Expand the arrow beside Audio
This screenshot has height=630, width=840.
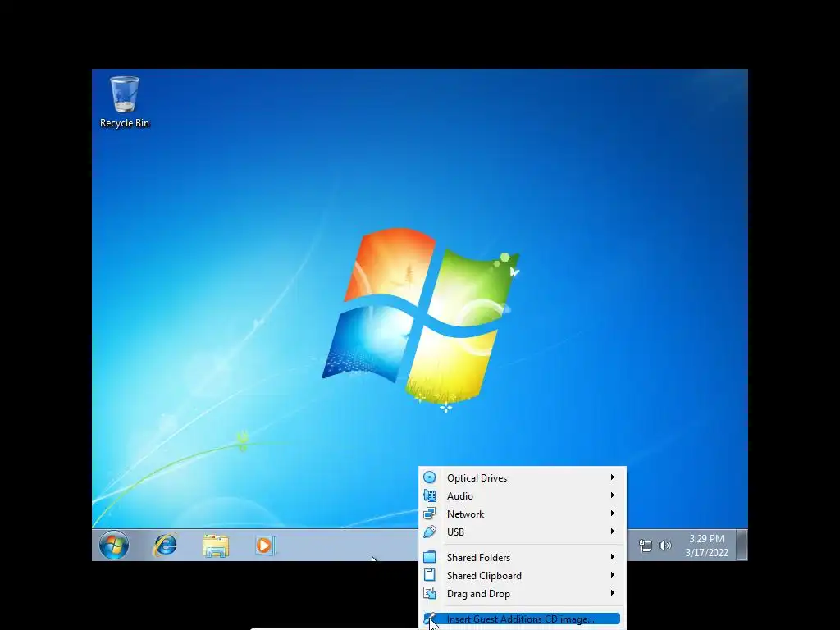[612, 495]
